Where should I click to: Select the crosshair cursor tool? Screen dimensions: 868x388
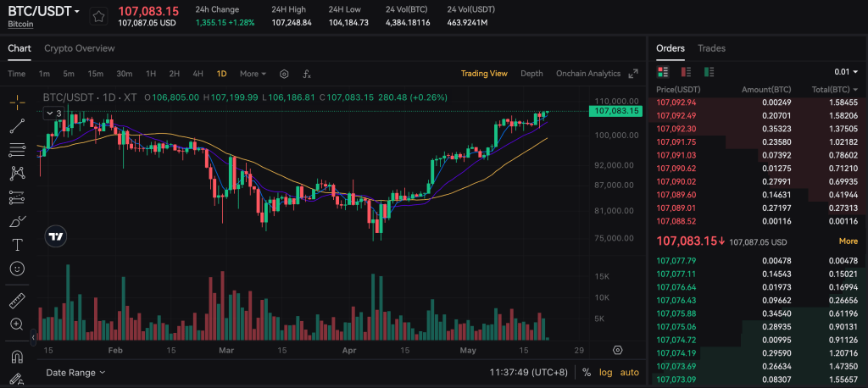coord(17,102)
